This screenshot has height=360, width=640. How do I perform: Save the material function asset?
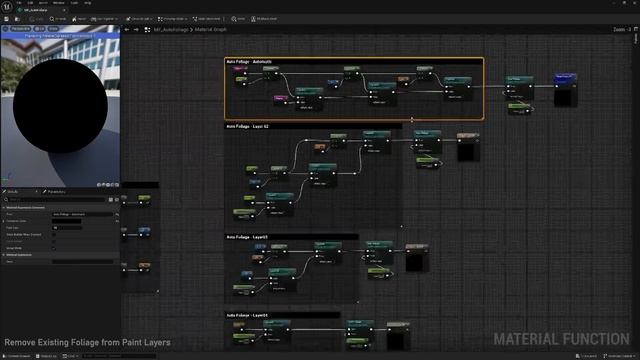click(6, 19)
